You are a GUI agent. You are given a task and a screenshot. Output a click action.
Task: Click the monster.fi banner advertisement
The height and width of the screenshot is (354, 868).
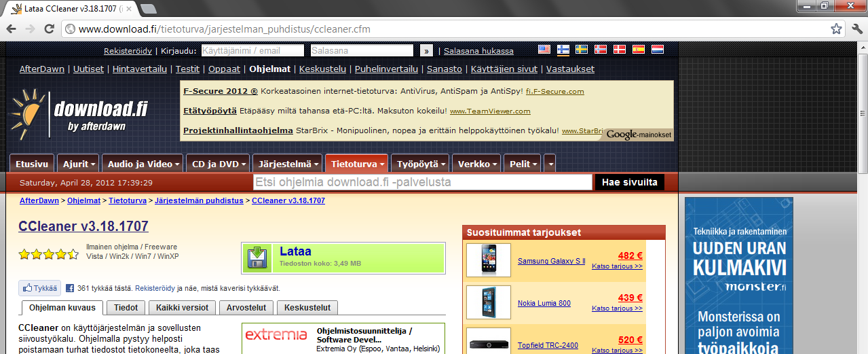click(738, 275)
